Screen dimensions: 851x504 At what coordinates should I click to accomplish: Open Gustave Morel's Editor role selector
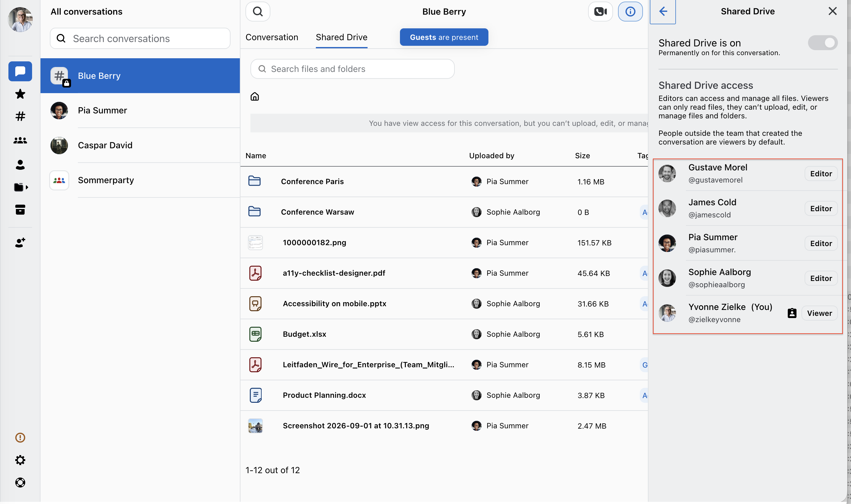click(820, 174)
